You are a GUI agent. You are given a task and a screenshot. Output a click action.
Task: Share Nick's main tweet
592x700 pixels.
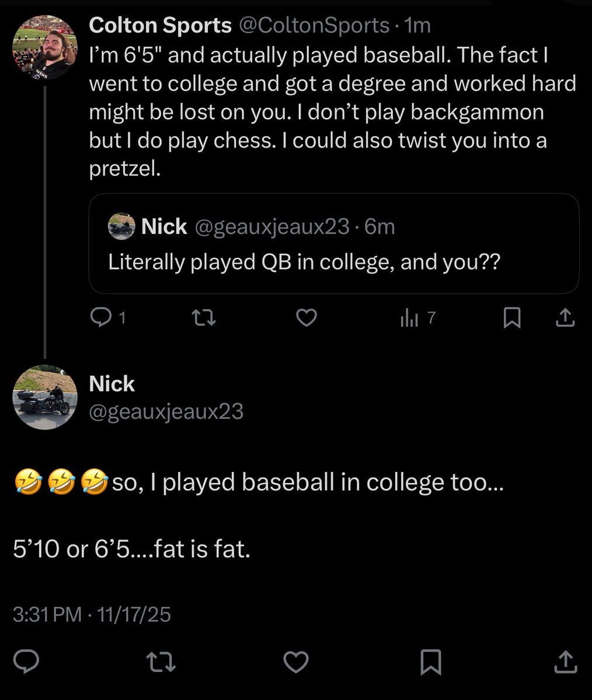tap(565, 661)
